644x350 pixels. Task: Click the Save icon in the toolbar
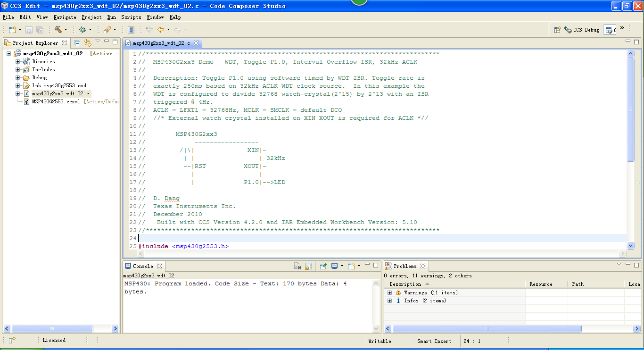[x=29, y=30]
